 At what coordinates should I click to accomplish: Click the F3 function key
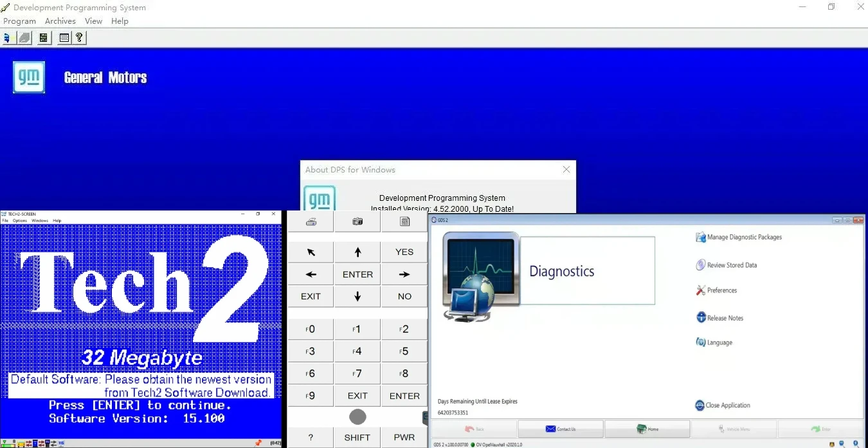(x=311, y=351)
